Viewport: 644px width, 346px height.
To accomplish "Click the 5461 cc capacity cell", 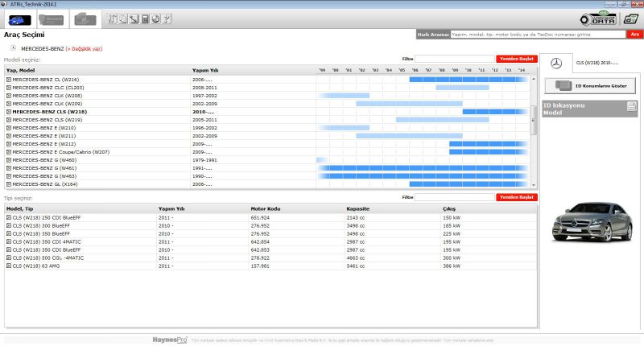I will tap(355, 266).
